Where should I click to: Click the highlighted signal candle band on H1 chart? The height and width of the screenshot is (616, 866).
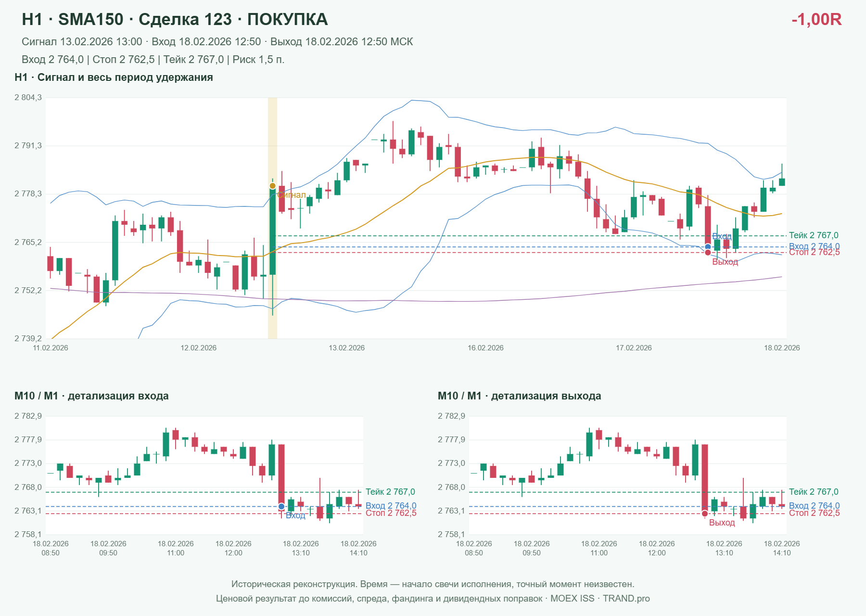(272, 218)
